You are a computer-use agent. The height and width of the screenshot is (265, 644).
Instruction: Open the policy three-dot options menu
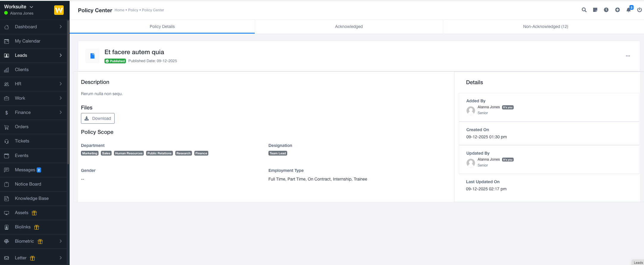tap(628, 56)
